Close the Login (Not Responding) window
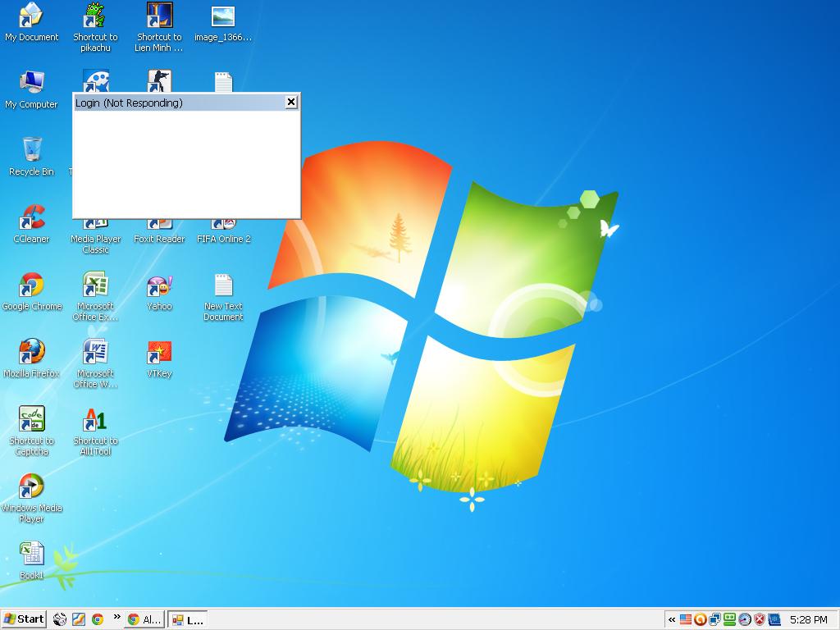The height and width of the screenshot is (630, 840). [290, 102]
